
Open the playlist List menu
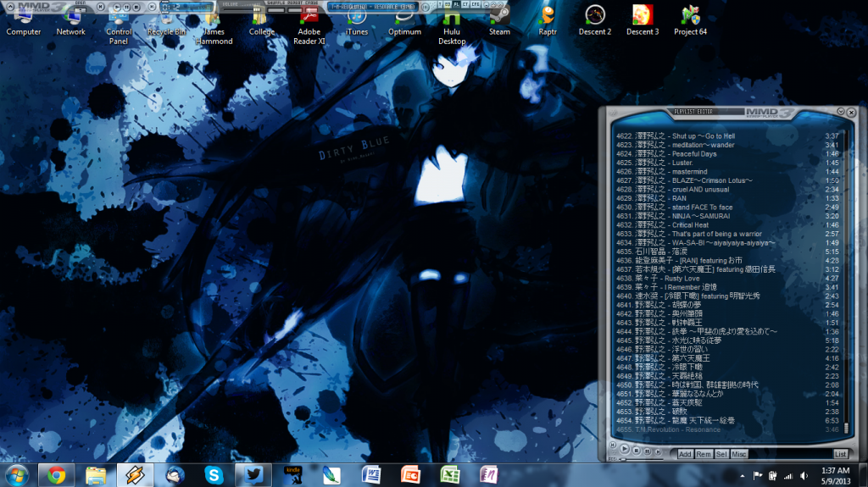841,454
